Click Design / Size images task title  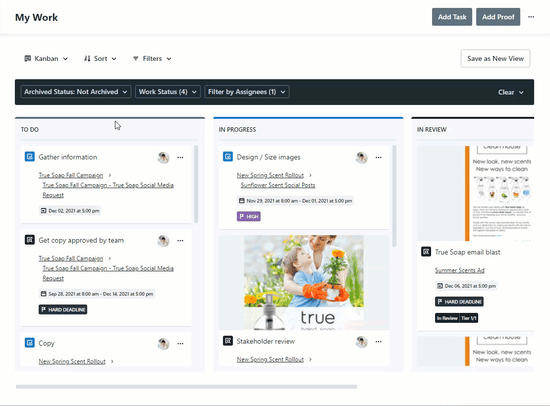[x=268, y=157]
